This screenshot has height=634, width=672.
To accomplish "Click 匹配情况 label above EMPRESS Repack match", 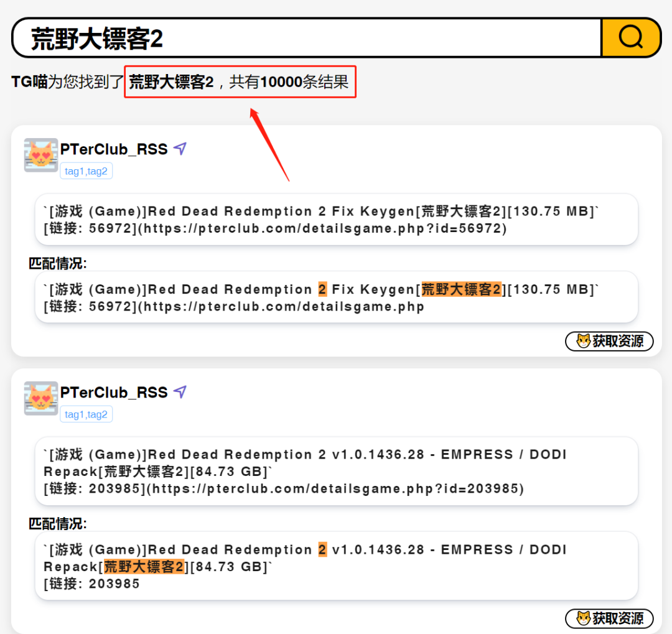I will tap(57, 523).
